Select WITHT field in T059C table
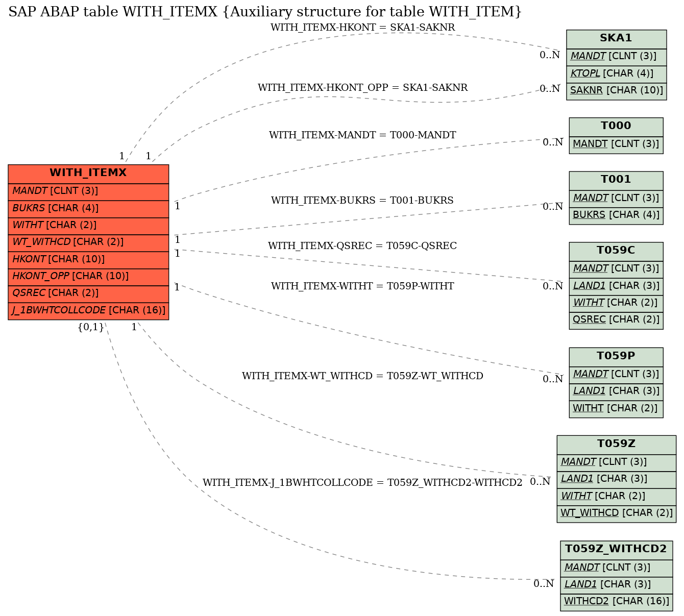Screen dimensions: 684x616 coord(616,303)
